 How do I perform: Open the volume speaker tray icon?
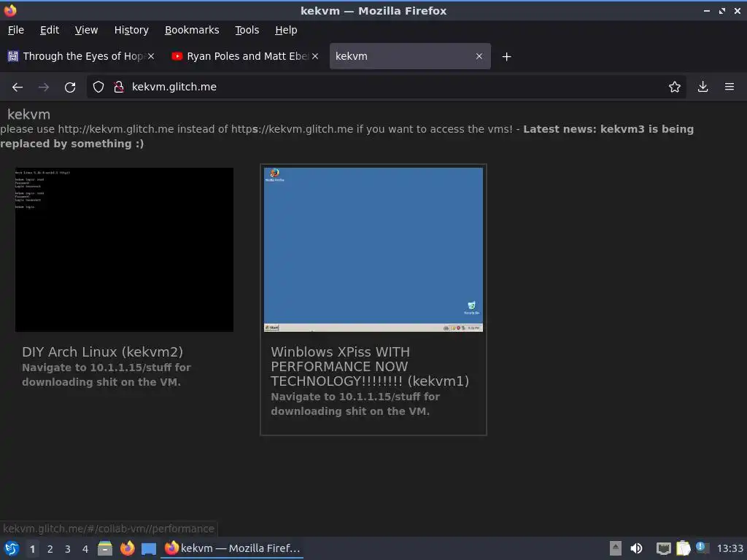tap(636, 548)
